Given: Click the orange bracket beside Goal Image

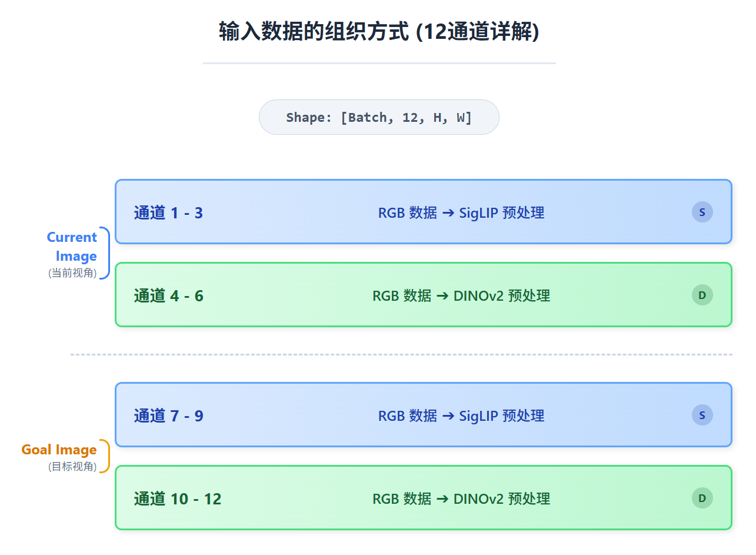Looking at the screenshot, I should tap(106, 456).
